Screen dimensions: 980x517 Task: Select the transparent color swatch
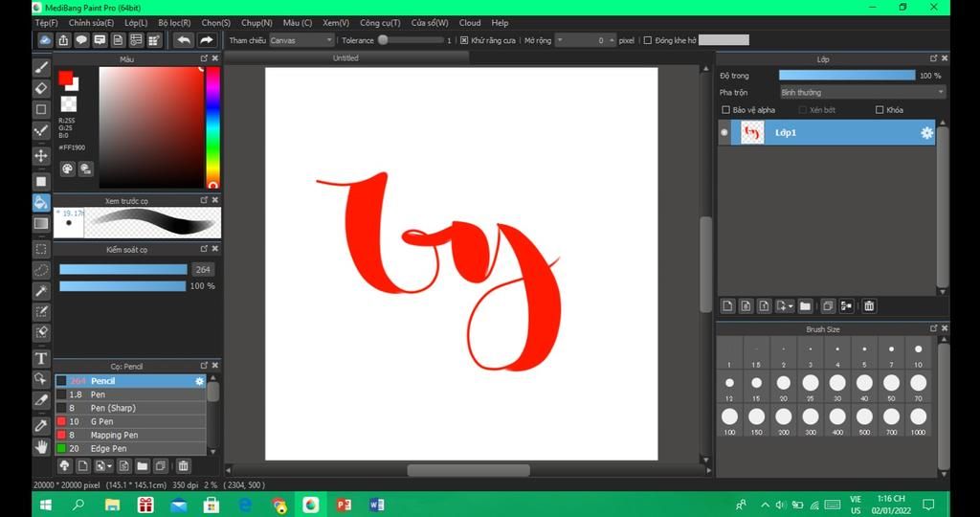(69, 103)
